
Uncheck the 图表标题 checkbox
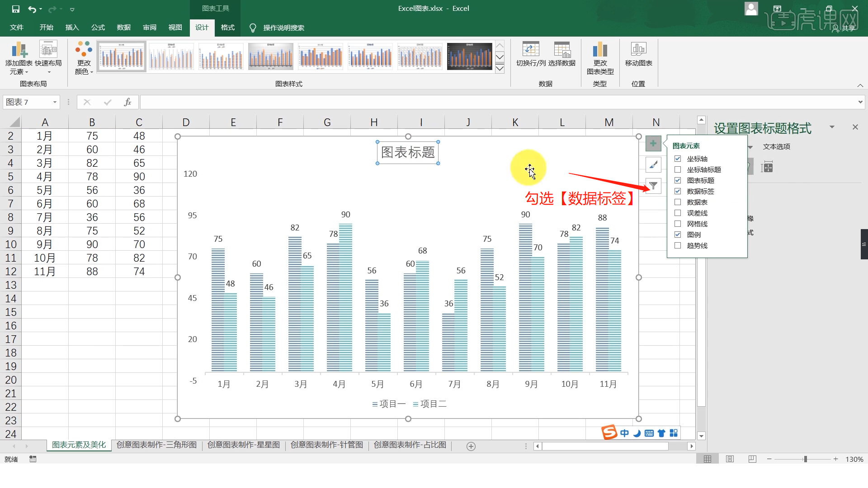click(678, 180)
